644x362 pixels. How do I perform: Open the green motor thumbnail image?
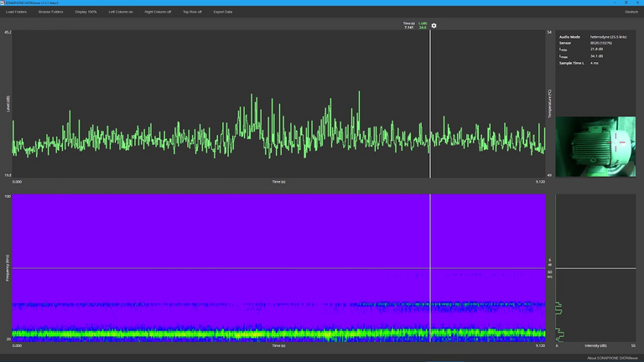595,147
